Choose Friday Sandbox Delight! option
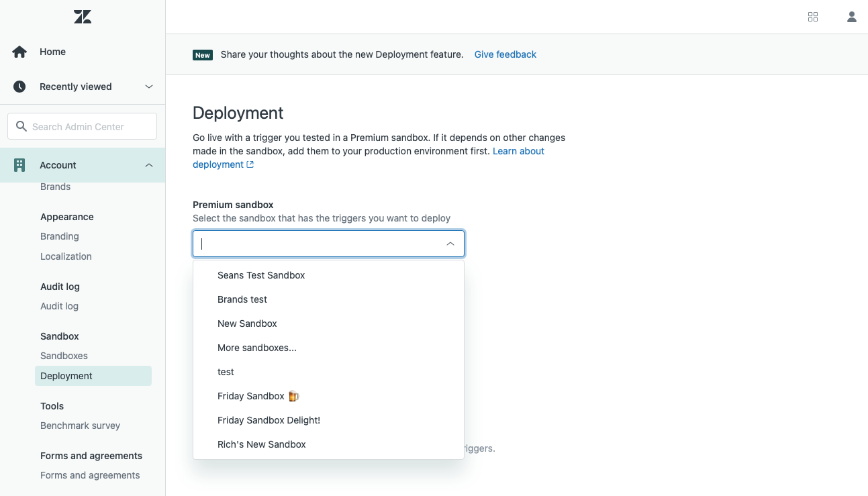The width and height of the screenshot is (868, 496). tap(269, 420)
